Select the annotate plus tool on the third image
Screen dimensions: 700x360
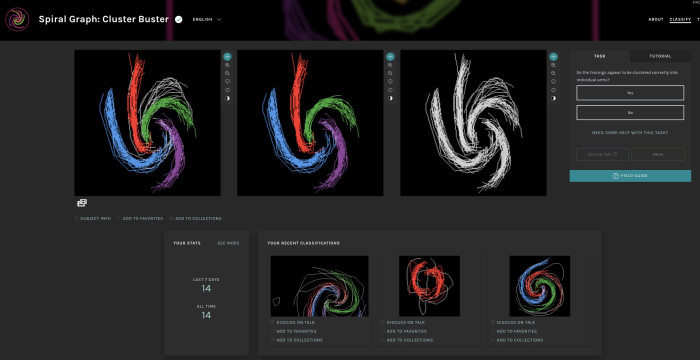point(554,57)
